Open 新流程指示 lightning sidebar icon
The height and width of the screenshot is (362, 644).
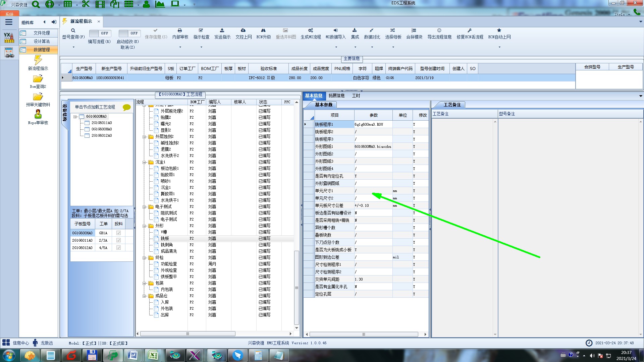pyautogui.click(x=38, y=60)
